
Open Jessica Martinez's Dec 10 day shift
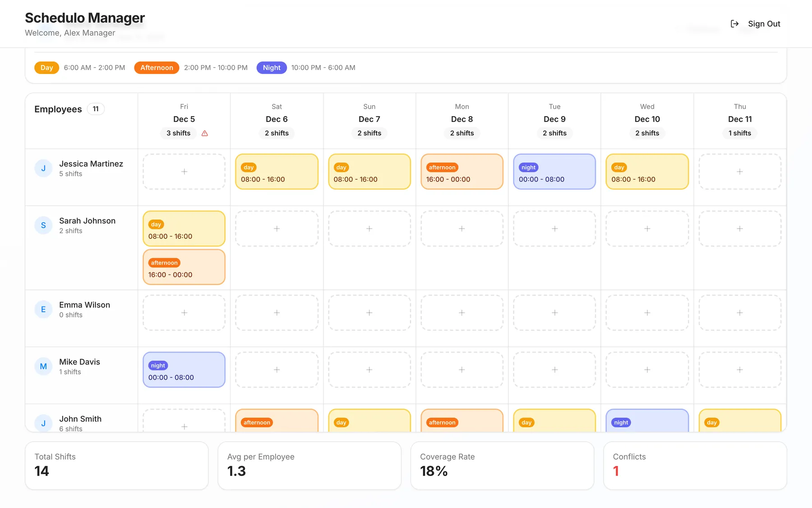[647, 172]
